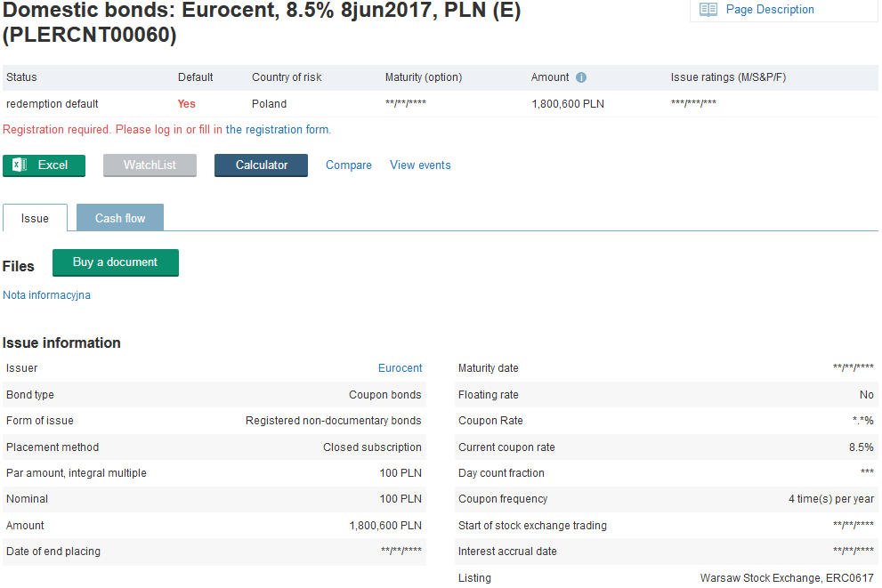Open the View events link

[x=420, y=165]
